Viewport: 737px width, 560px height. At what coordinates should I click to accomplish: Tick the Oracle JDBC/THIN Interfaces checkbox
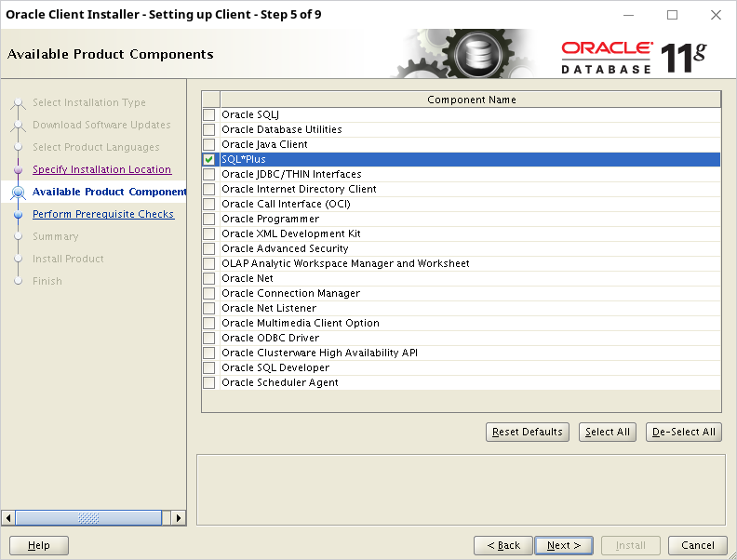208,174
